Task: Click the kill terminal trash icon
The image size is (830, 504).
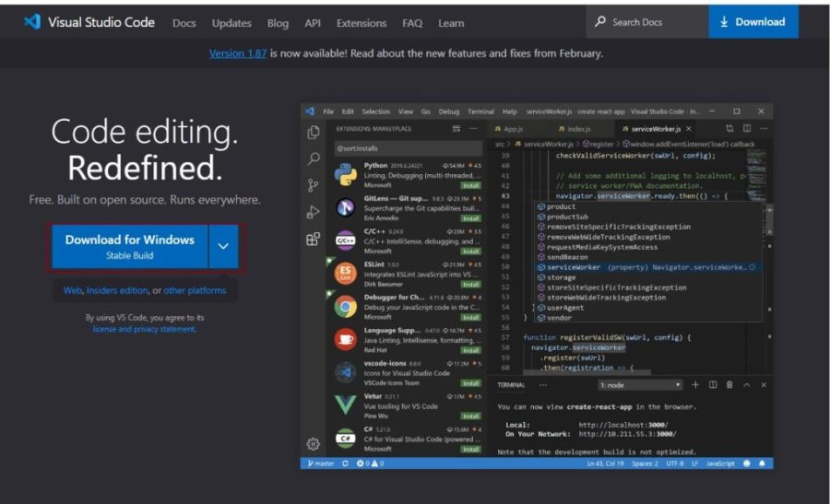Action: pyautogui.click(x=729, y=385)
